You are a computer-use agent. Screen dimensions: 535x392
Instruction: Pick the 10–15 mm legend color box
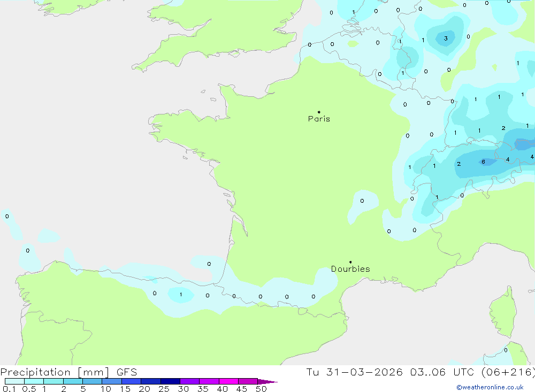pyautogui.click(x=112, y=381)
